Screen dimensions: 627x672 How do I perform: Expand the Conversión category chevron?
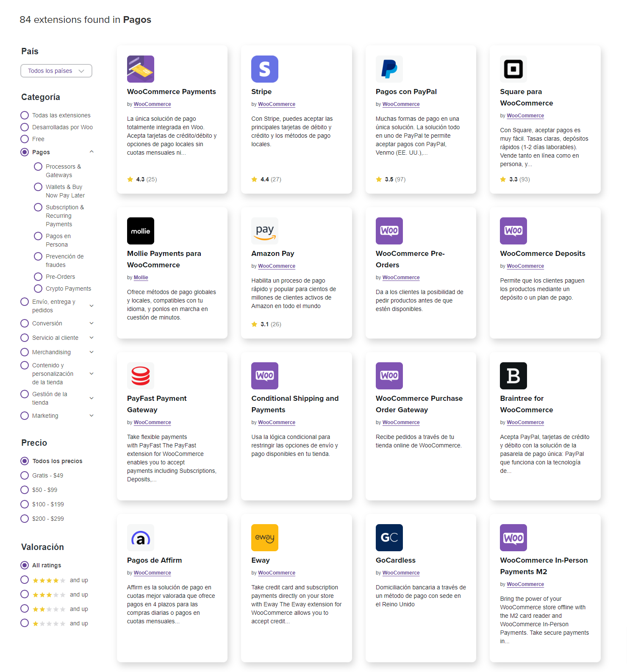92,323
